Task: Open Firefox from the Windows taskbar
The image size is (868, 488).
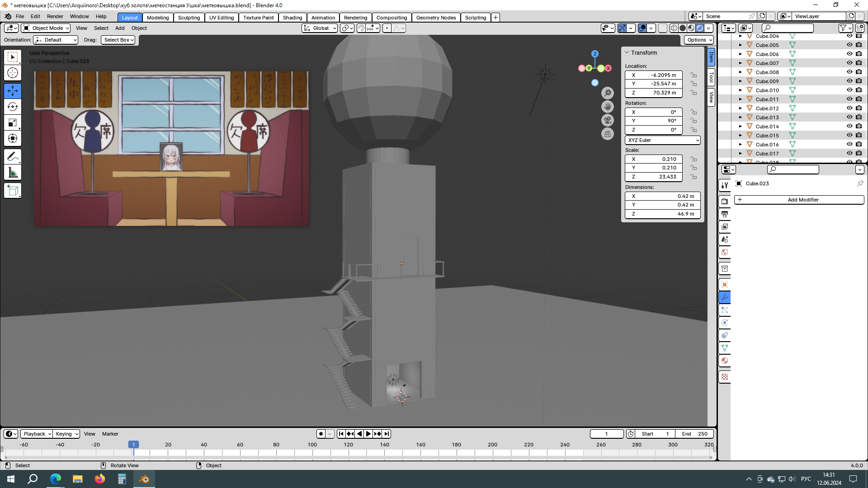Action: (100, 479)
